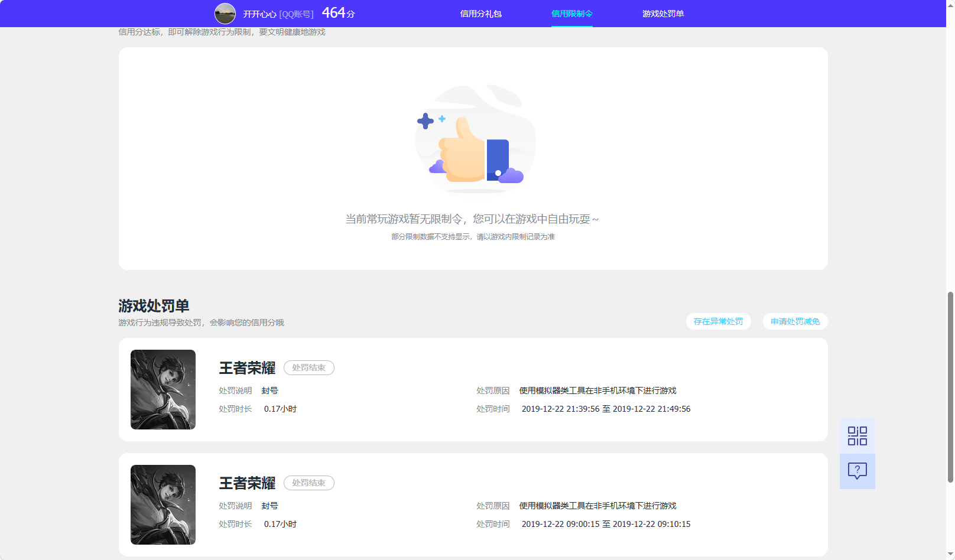Click the question mark help icon
Screen dimensions: 955x560
[857, 471]
